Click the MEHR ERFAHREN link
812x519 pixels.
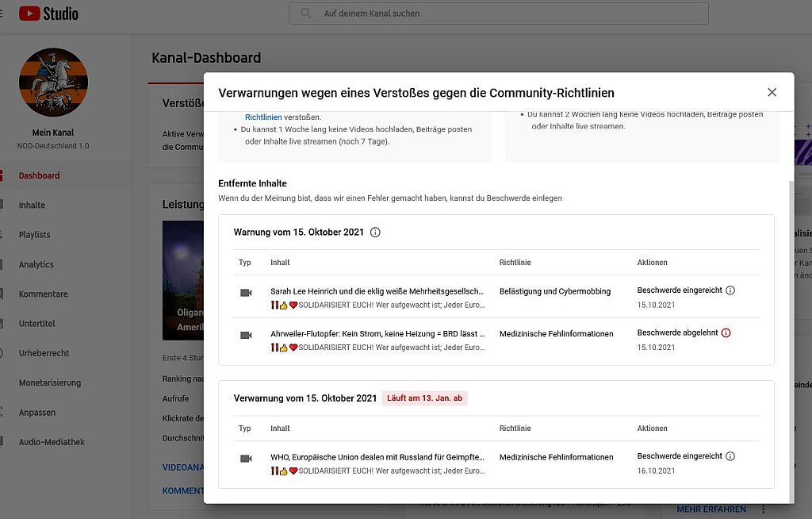click(711, 509)
